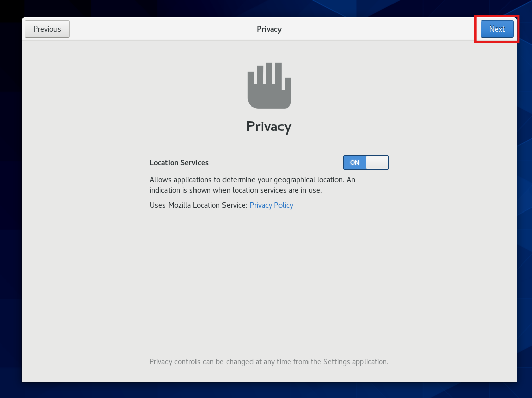Open the Privacy Policy link
The width and height of the screenshot is (532, 398).
tap(271, 205)
